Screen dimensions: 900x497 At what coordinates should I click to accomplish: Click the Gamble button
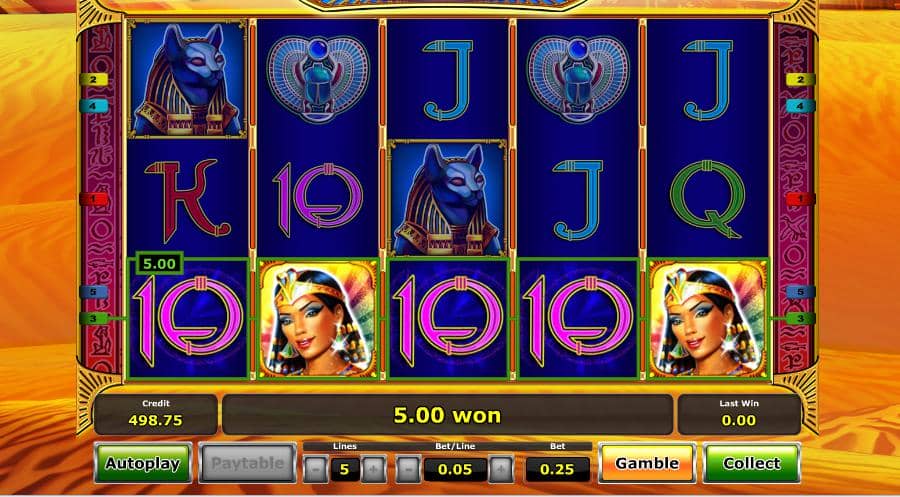647,463
